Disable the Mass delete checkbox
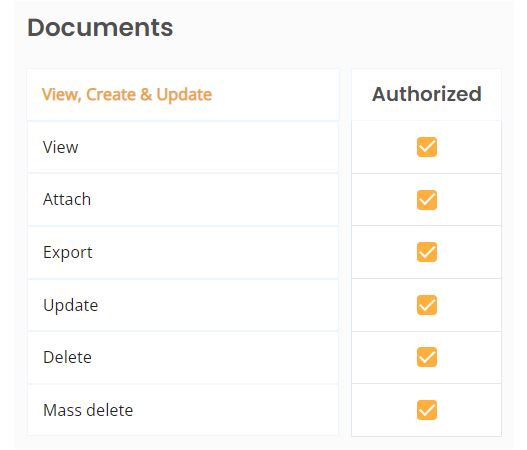The image size is (527, 450). 427,410
